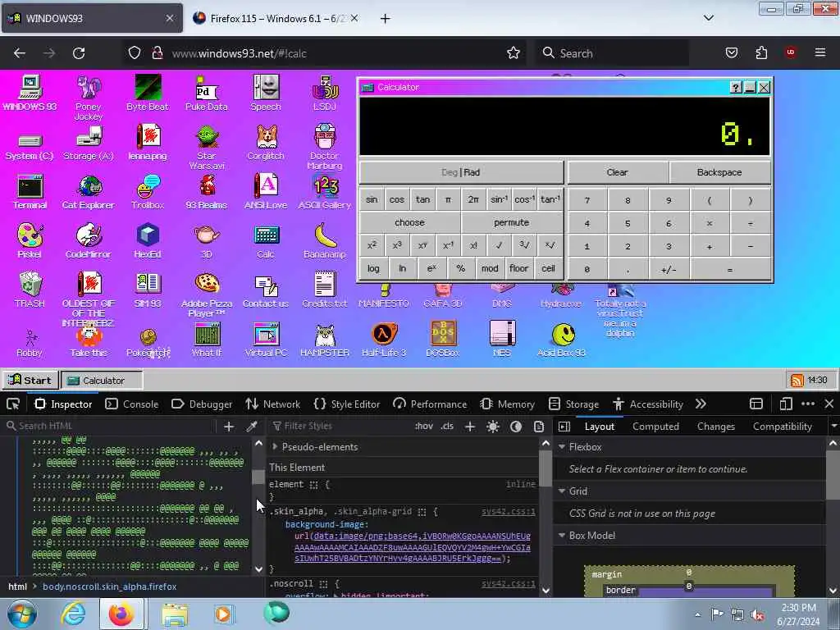Show more devtools tabs with the chevron

(x=701, y=404)
